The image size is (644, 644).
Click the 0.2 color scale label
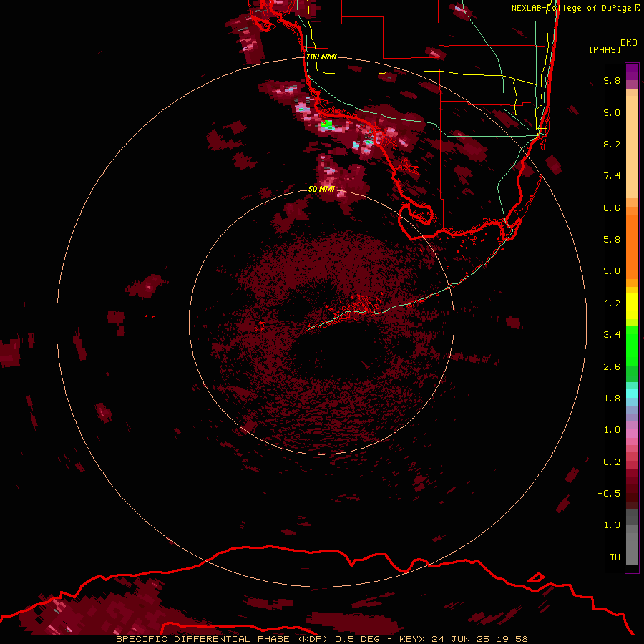pos(612,462)
